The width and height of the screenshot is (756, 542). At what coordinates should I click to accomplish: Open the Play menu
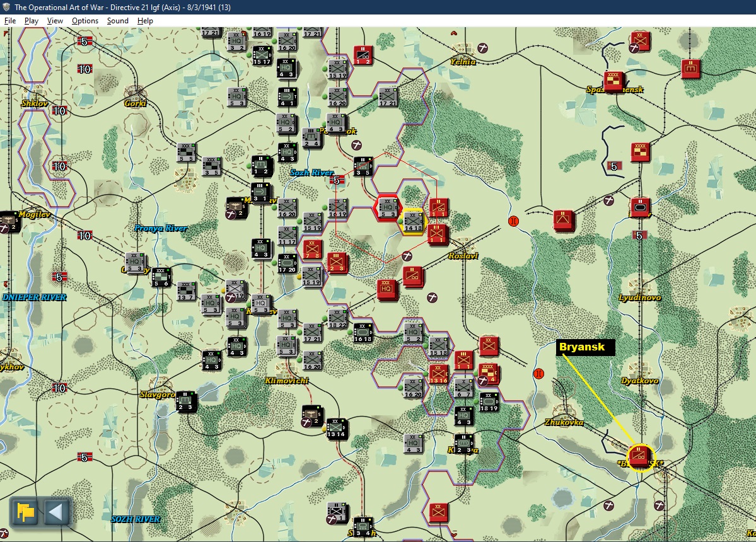point(32,21)
